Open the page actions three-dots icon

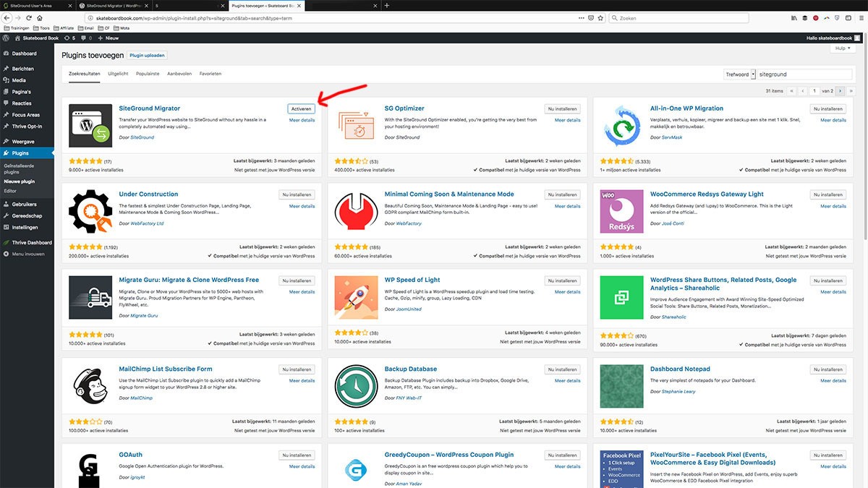tap(580, 17)
